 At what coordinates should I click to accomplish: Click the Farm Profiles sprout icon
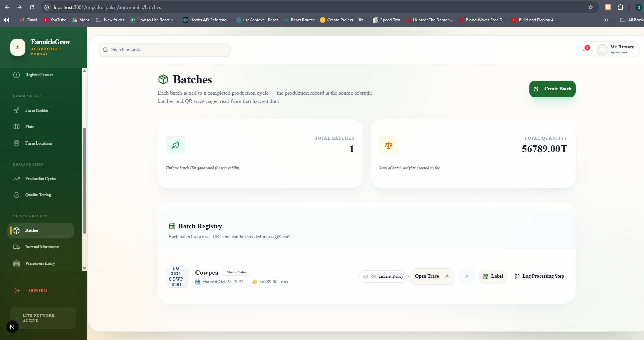click(16, 110)
